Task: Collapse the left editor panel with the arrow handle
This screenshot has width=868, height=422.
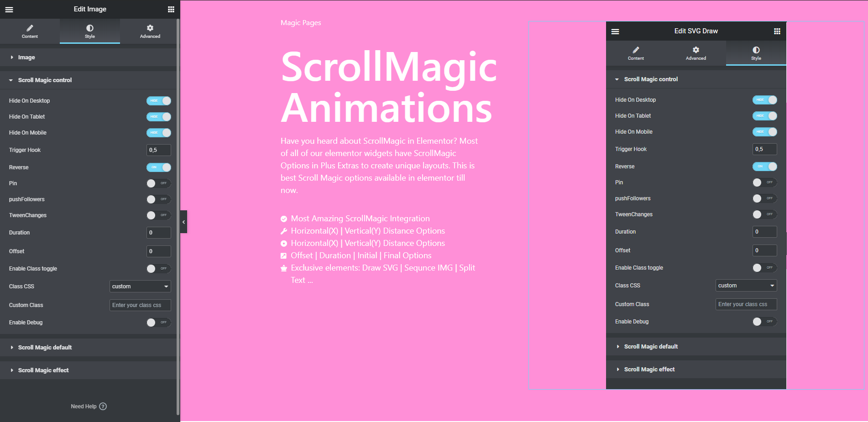Action: point(183,222)
